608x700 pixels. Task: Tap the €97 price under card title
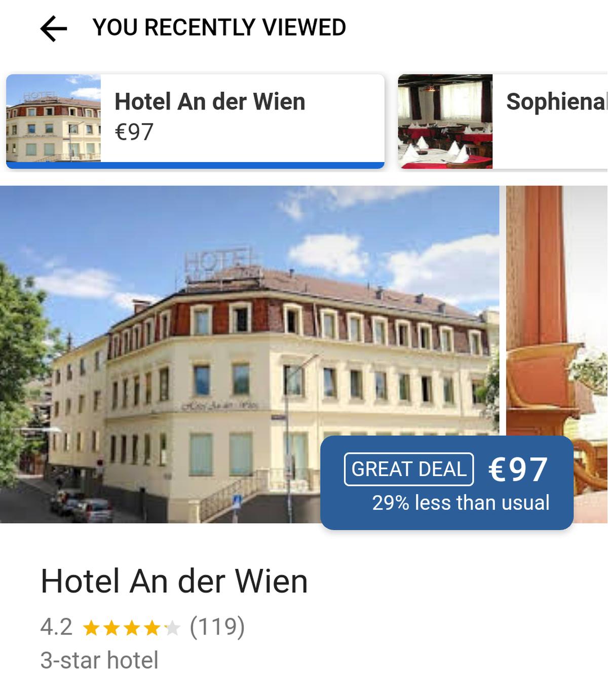tap(134, 132)
